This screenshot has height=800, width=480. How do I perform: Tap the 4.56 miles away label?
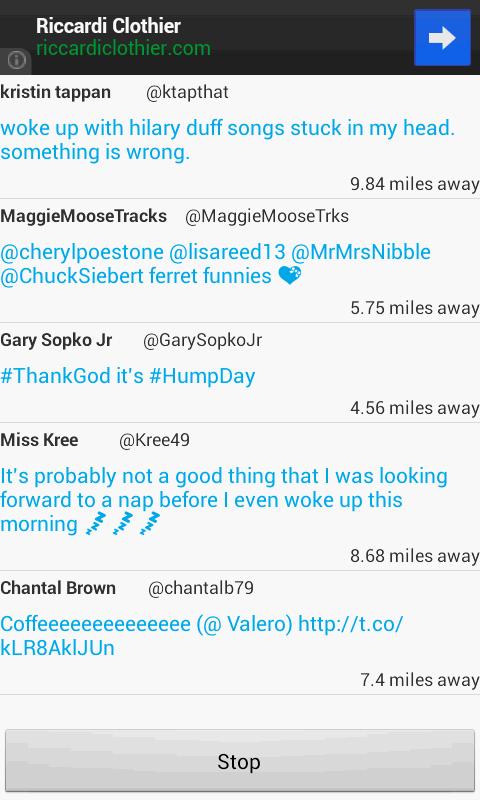point(415,408)
